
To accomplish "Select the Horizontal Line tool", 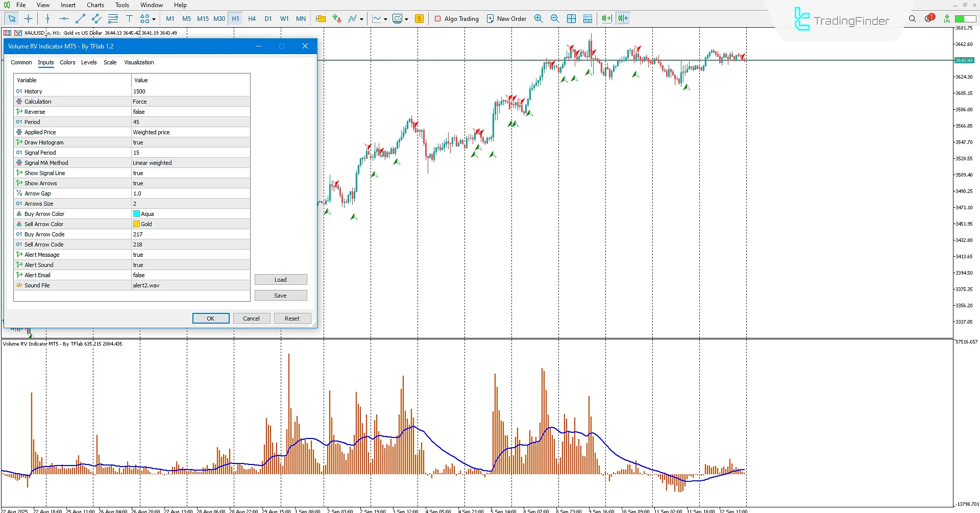I will click(64, 18).
